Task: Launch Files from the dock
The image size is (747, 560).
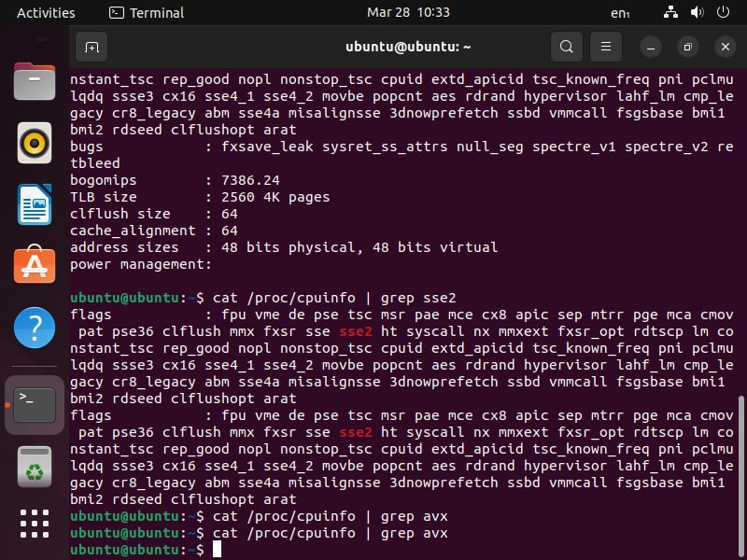Action: coord(35,81)
